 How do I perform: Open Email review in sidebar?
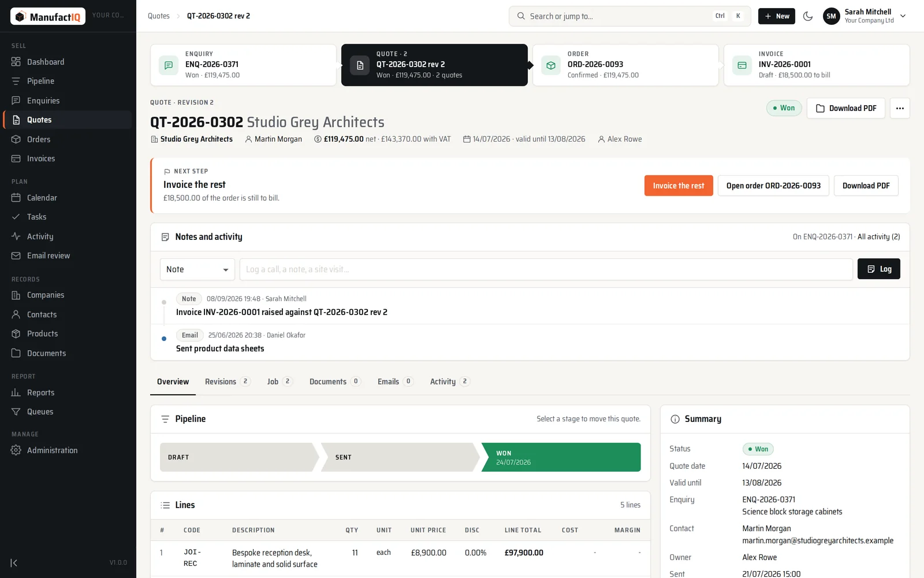(68, 255)
